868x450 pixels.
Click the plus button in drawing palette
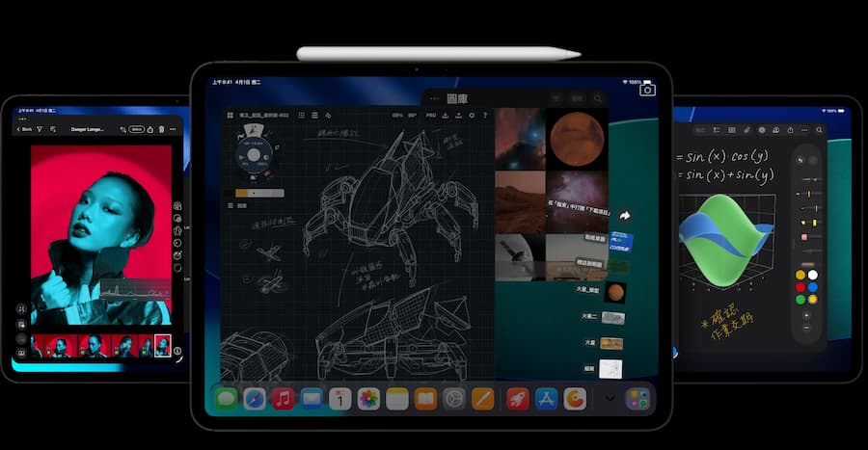[806, 315]
